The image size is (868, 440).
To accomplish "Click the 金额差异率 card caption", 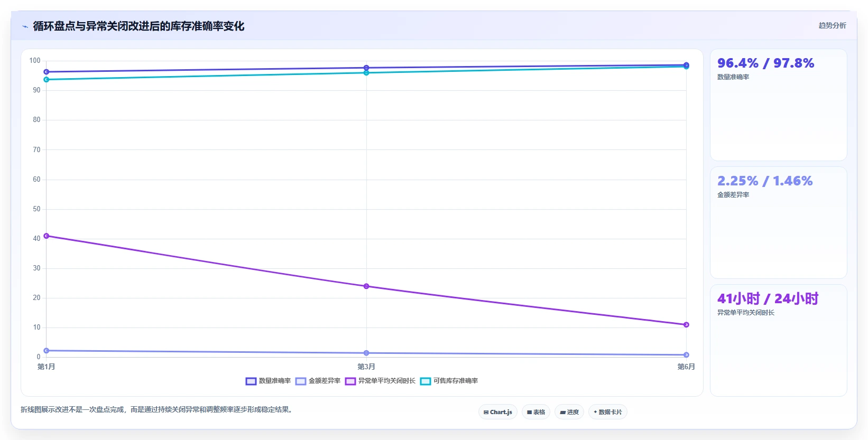I will tap(733, 195).
